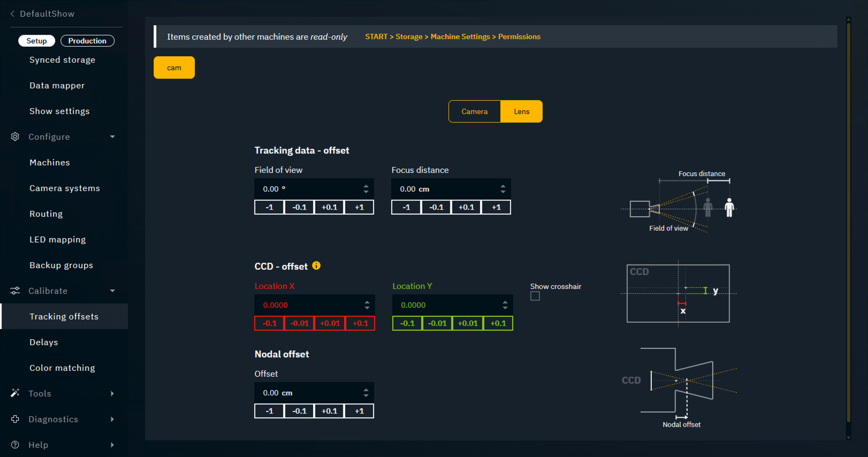868x457 pixels.
Task: Increase Field of view by +0.1
Action: coord(329,207)
